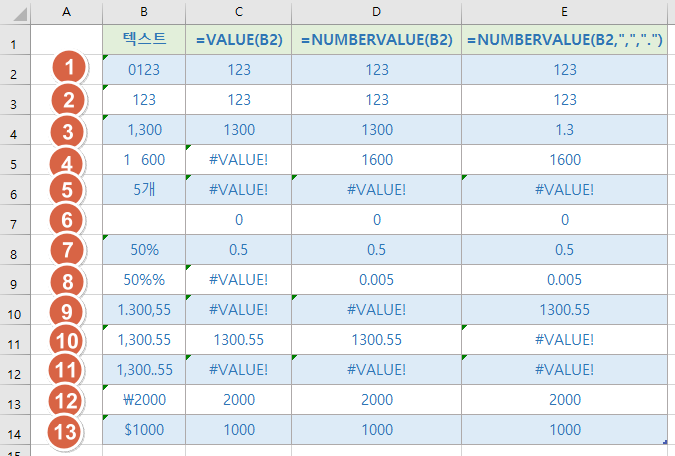Image resolution: width=675 pixels, height=456 pixels.
Task: Click the Select All corner triangle
Action: click(20, 14)
